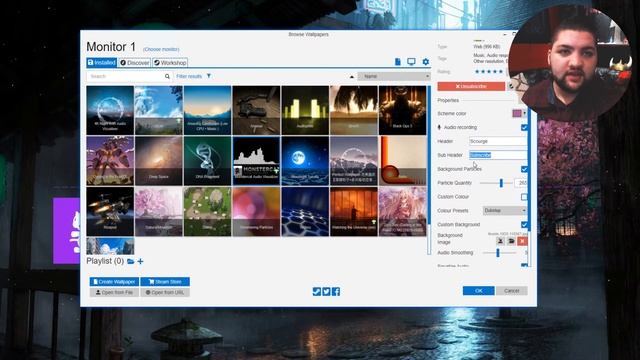
Task: Toggle the Audio recording checkbox
Action: (524, 127)
